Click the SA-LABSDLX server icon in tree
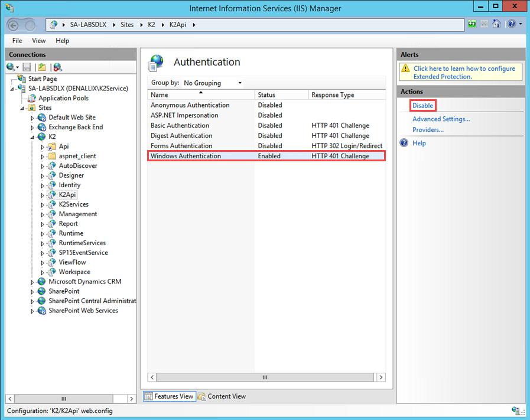The image size is (530, 420). click(x=22, y=88)
